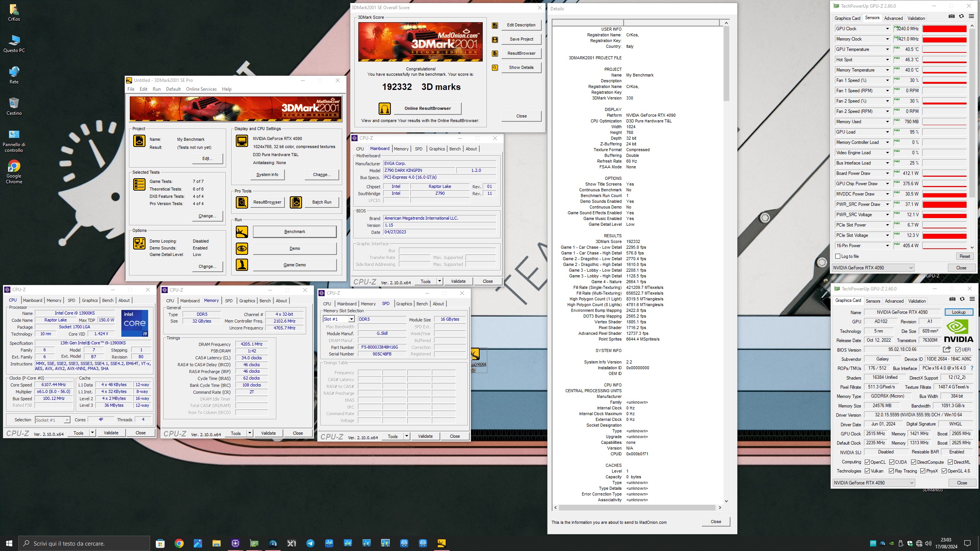Click the Game Demo icon in 3DMark2001
The width and height of the screenshot is (980, 551).
point(242,265)
